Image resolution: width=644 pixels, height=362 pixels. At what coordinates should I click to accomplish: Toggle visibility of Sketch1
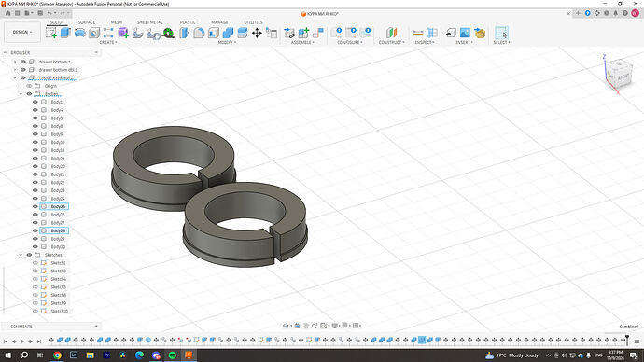35,263
